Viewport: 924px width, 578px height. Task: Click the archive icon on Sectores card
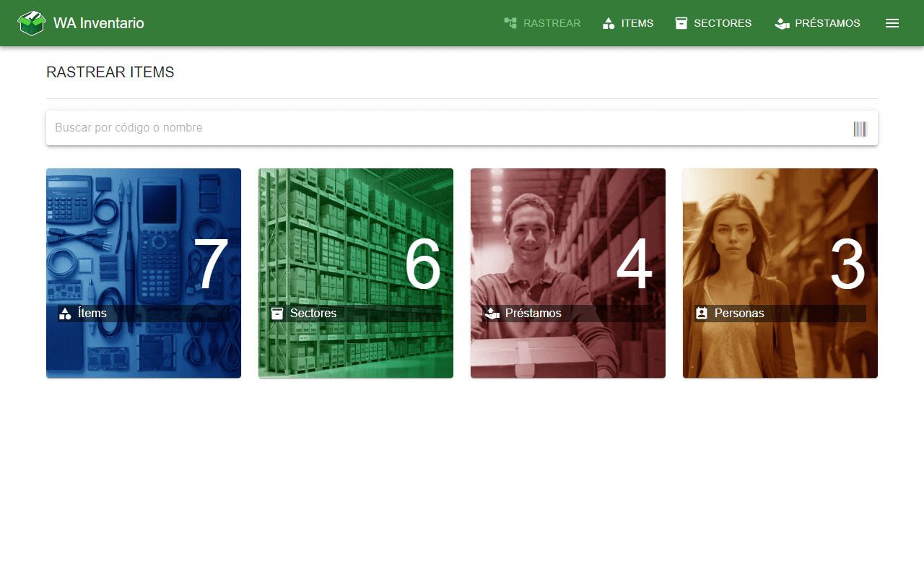click(277, 314)
